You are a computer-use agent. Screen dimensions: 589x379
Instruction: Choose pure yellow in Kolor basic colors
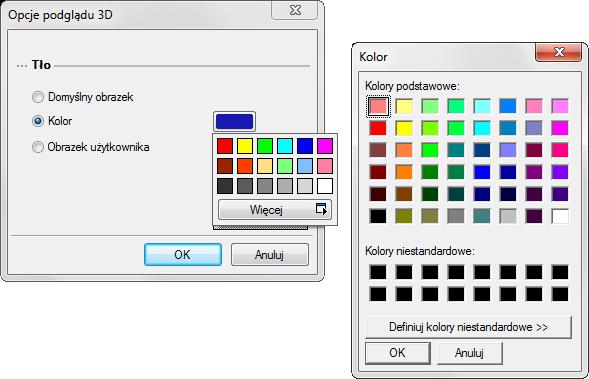pos(404,128)
